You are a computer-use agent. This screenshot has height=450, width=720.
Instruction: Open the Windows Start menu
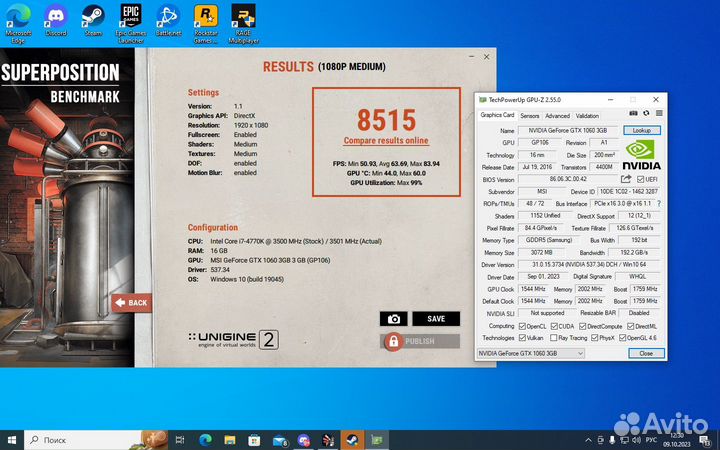[x=12, y=440]
